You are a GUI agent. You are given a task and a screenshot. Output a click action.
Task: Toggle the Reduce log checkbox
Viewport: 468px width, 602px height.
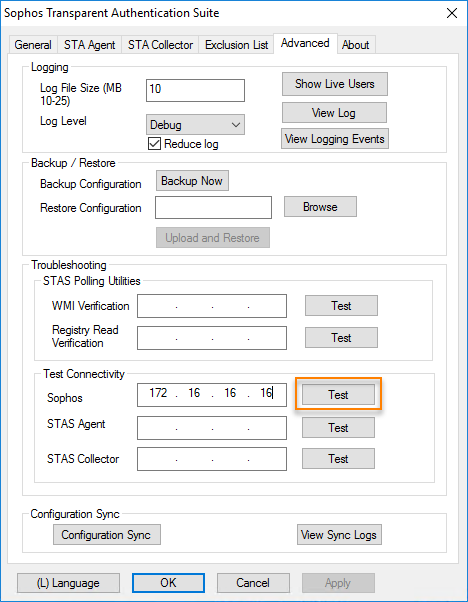click(x=154, y=144)
